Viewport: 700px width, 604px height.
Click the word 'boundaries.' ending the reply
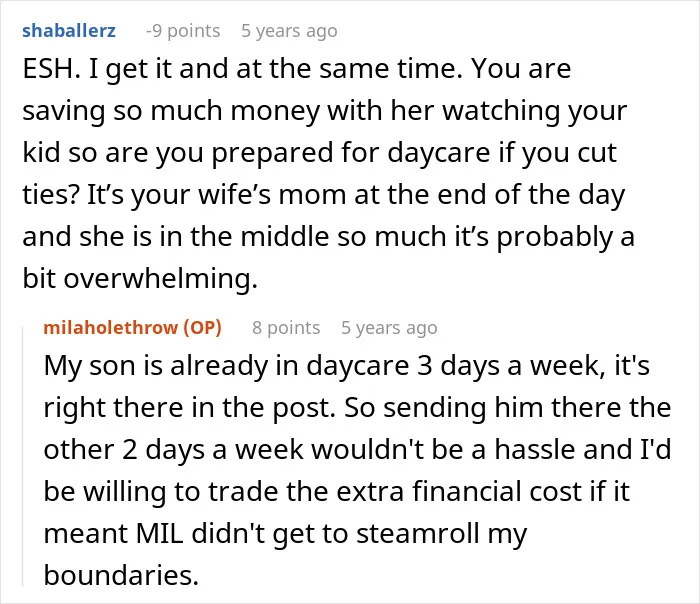(121, 575)
